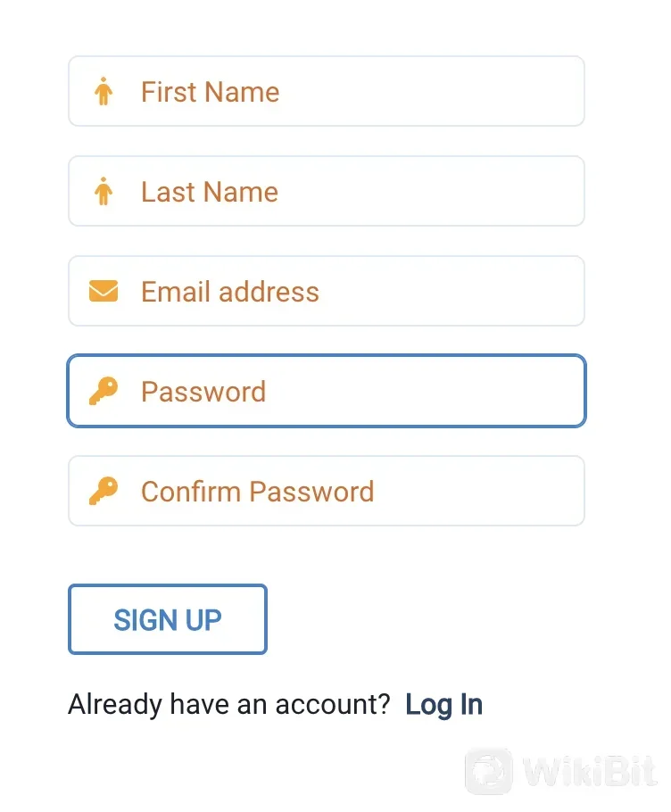Viewport: 671px width, 812px height.
Task: Focus the First Name input field
Action: coord(327,91)
